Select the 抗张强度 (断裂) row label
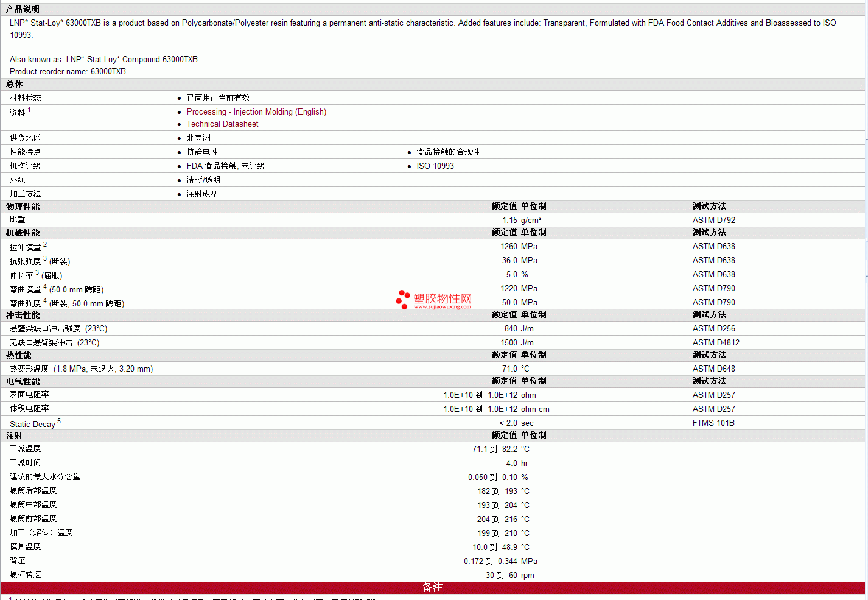Viewport: 868px width, 600px height. 40,261
